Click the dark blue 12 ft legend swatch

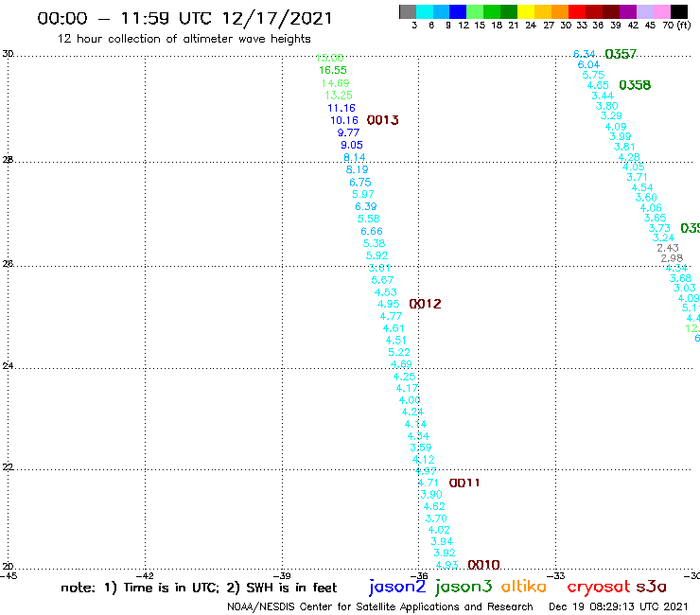point(459,11)
